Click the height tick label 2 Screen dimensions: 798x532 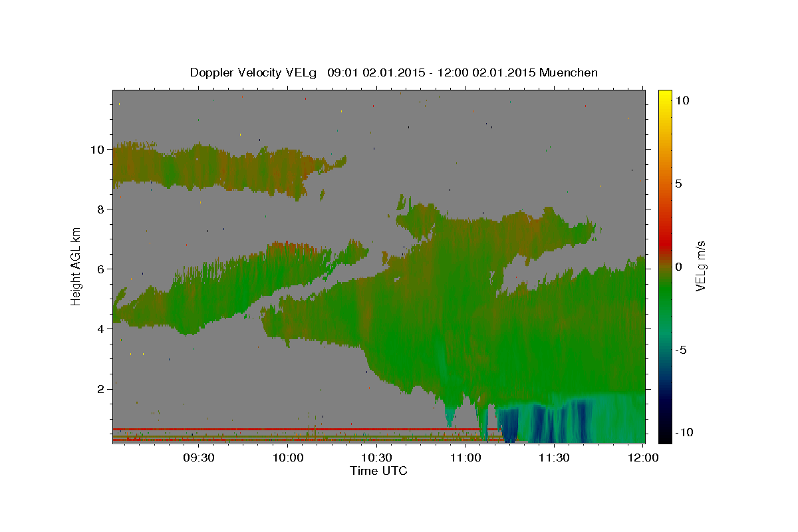pyautogui.click(x=102, y=389)
